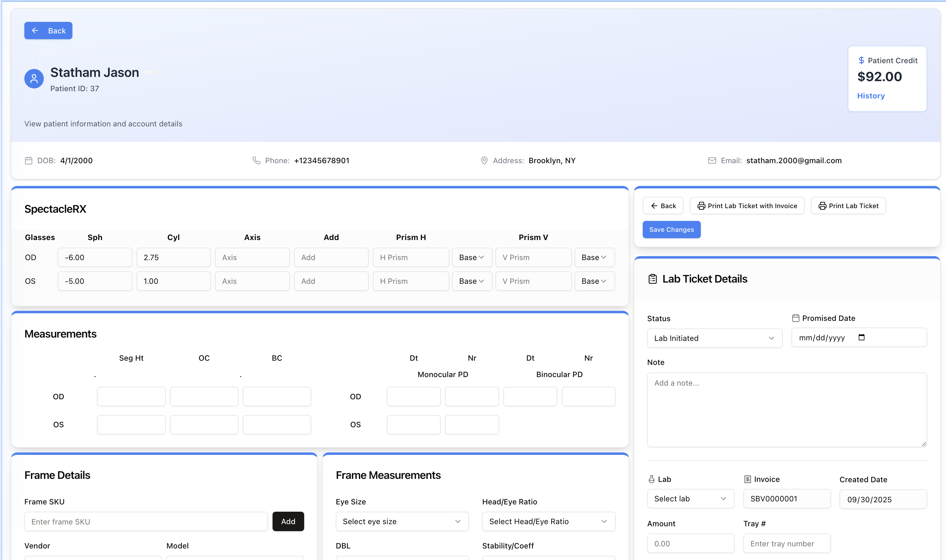Click the invoice icon before Invoice
Viewport: 946px width, 560px height.
(x=747, y=479)
